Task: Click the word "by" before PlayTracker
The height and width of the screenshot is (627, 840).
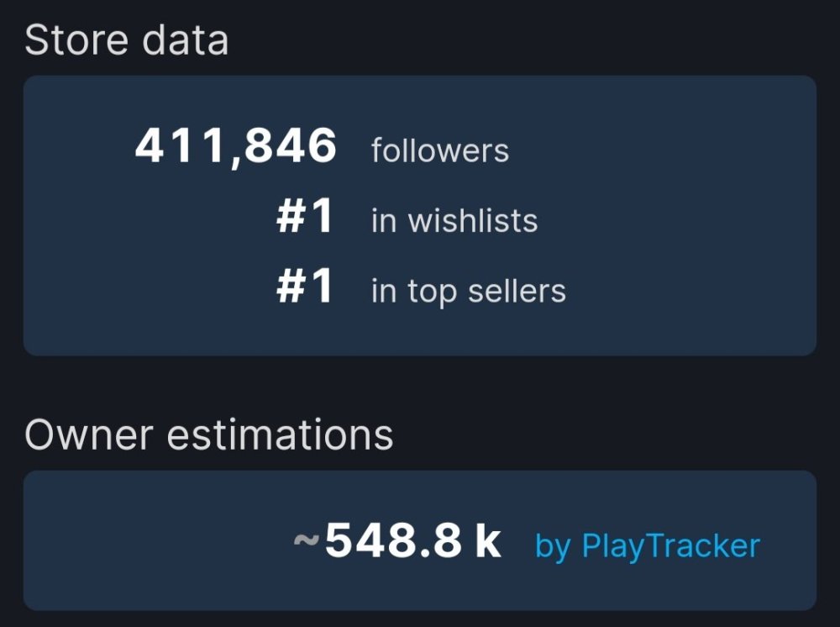Action: coord(553,548)
